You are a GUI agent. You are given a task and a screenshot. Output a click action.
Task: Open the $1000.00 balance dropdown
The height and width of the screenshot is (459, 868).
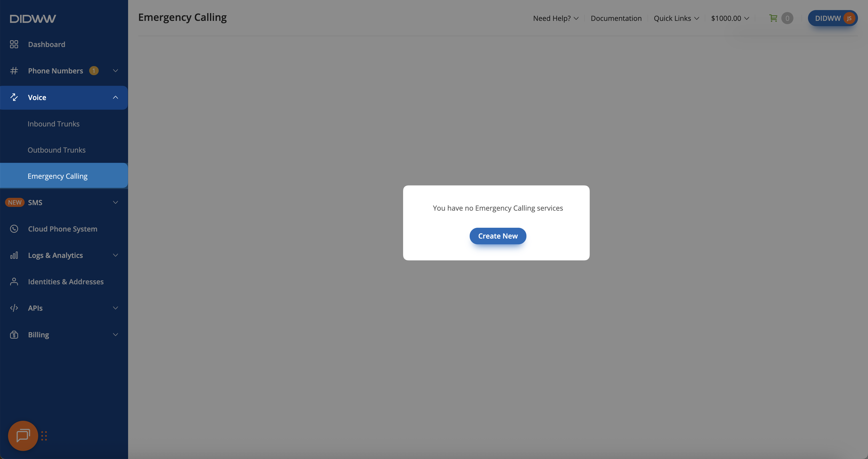tap(730, 18)
